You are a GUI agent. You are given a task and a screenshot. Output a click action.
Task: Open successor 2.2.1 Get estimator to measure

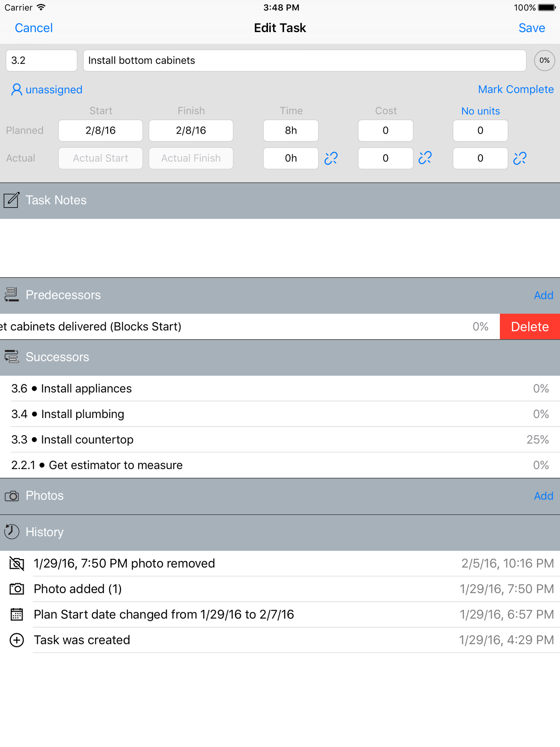(280, 465)
